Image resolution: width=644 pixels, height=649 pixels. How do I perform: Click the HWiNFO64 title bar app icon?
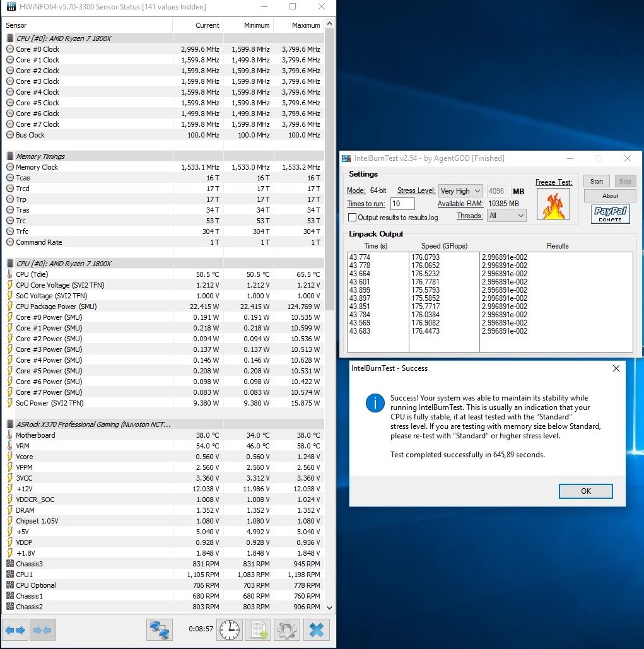tap(11, 6)
